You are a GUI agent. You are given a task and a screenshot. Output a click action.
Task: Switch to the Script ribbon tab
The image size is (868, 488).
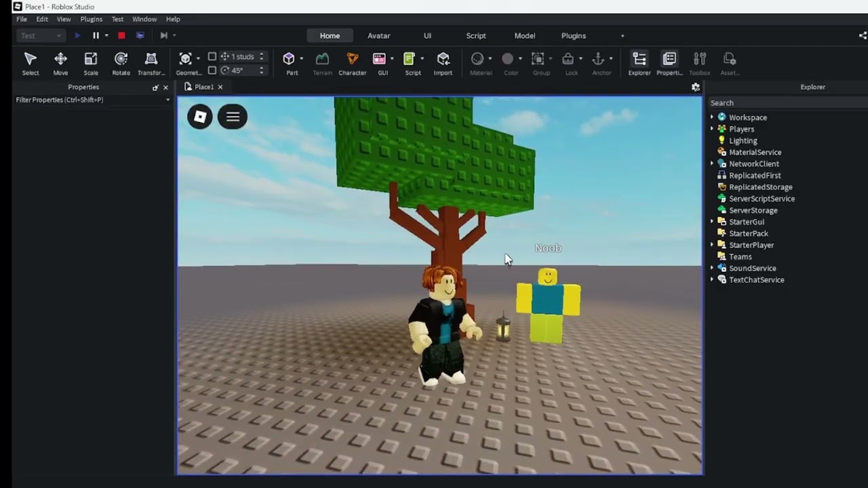(x=476, y=35)
